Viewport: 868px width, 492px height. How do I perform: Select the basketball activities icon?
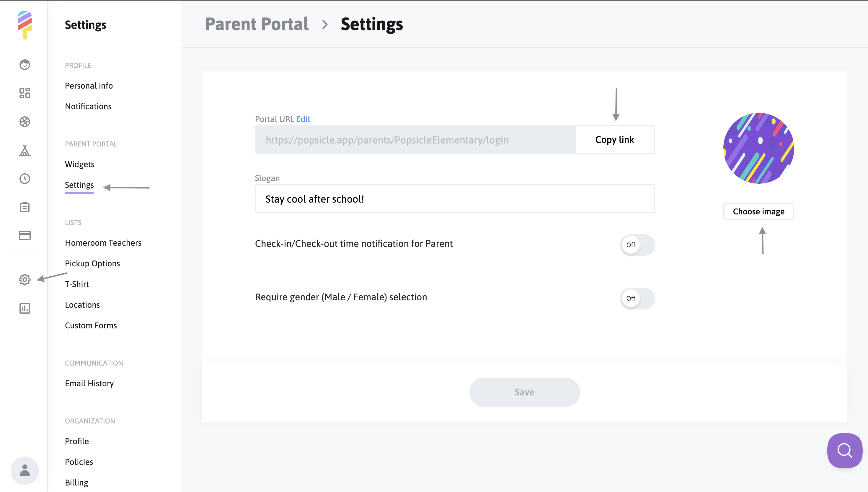click(25, 122)
